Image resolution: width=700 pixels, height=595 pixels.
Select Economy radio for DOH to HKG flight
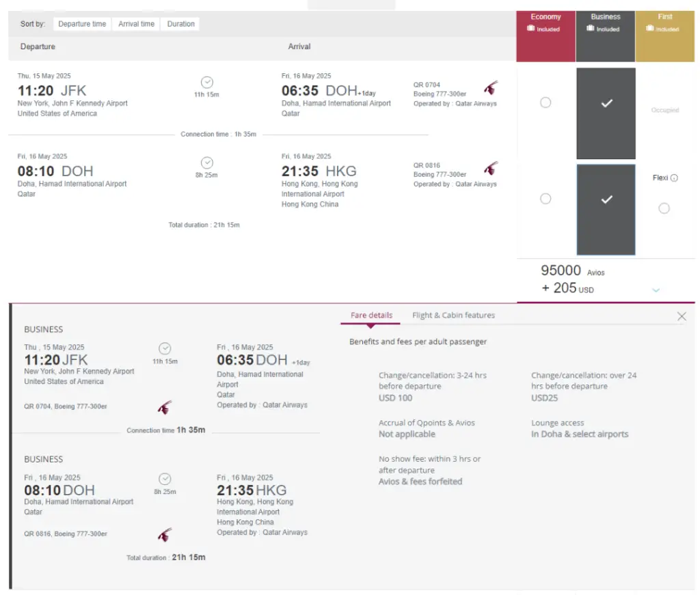pyautogui.click(x=546, y=199)
